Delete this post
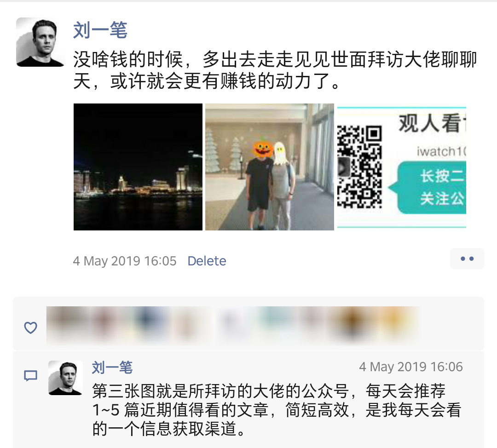497x448 pixels. tap(207, 261)
